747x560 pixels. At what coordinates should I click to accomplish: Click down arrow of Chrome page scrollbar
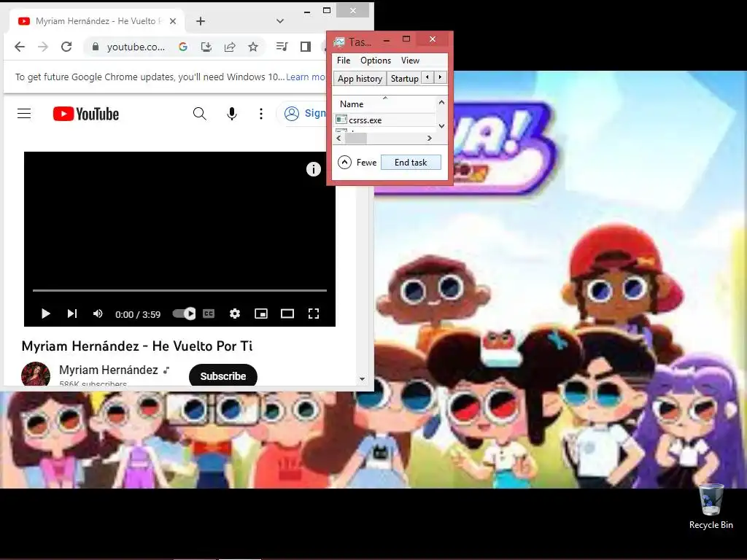pyautogui.click(x=362, y=379)
